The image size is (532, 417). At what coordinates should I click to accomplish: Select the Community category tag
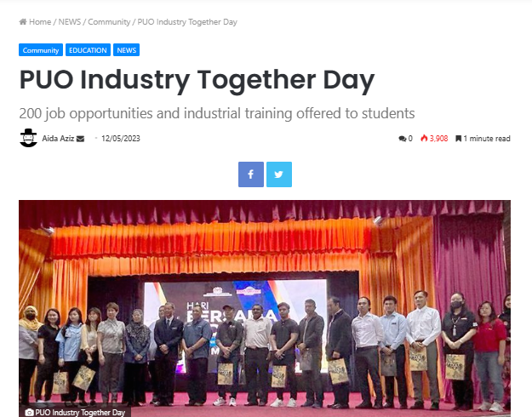pos(41,50)
